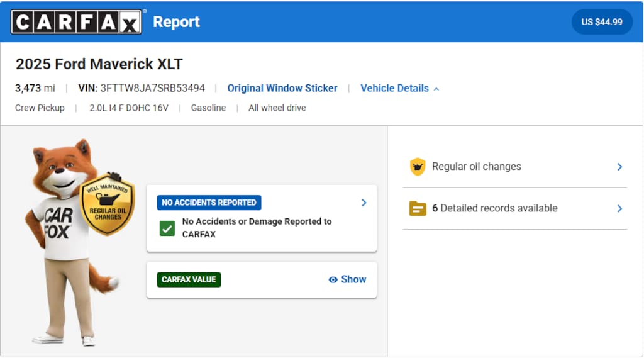Select the VIN number text

(152, 89)
